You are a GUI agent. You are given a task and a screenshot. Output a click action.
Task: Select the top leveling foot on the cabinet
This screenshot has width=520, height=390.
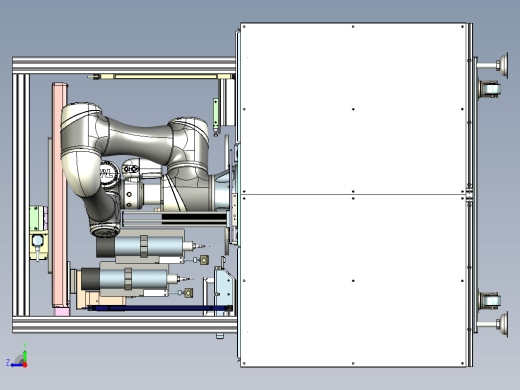click(x=494, y=65)
